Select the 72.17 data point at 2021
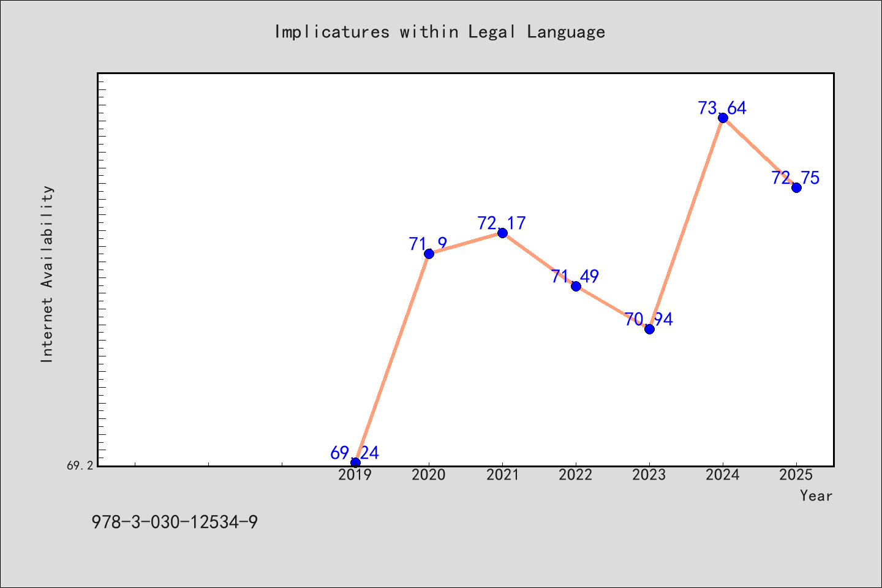Image resolution: width=882 pixels, height=588 pixels. (502, 233)
